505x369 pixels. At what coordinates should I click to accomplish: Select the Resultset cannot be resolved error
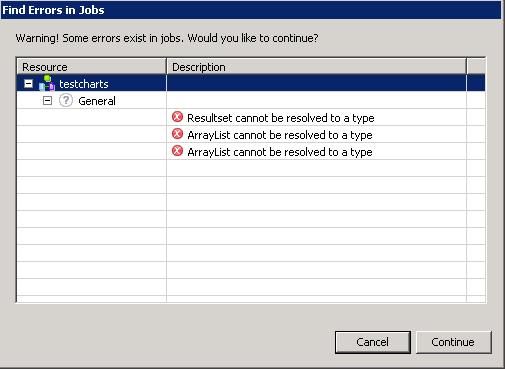point(281,118)
